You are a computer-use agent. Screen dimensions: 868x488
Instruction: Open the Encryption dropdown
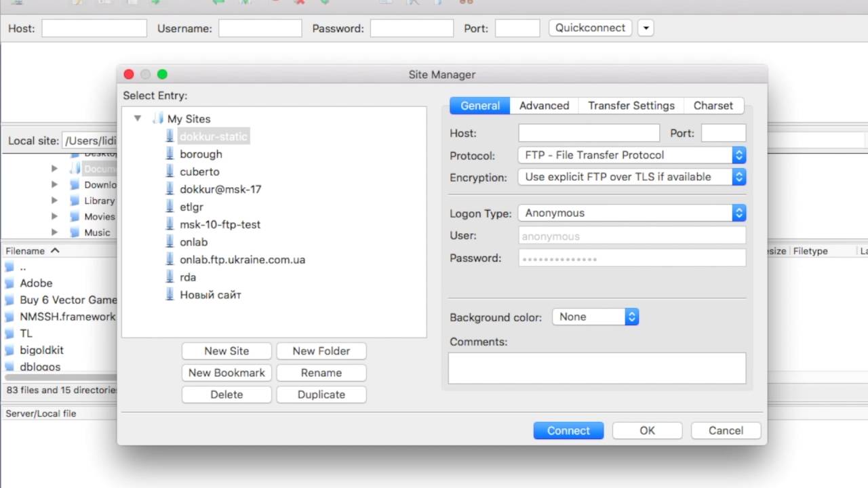[632, 177]
